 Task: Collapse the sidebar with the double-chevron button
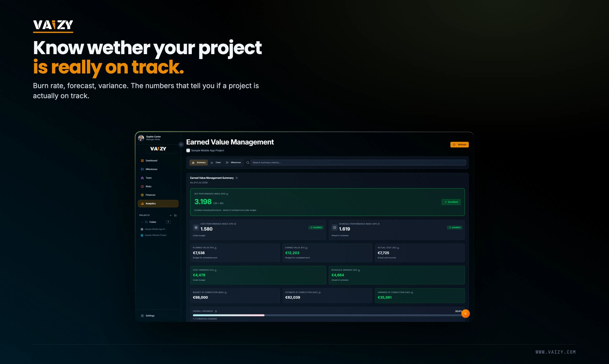pyautogui.click(x=181, y=144)
